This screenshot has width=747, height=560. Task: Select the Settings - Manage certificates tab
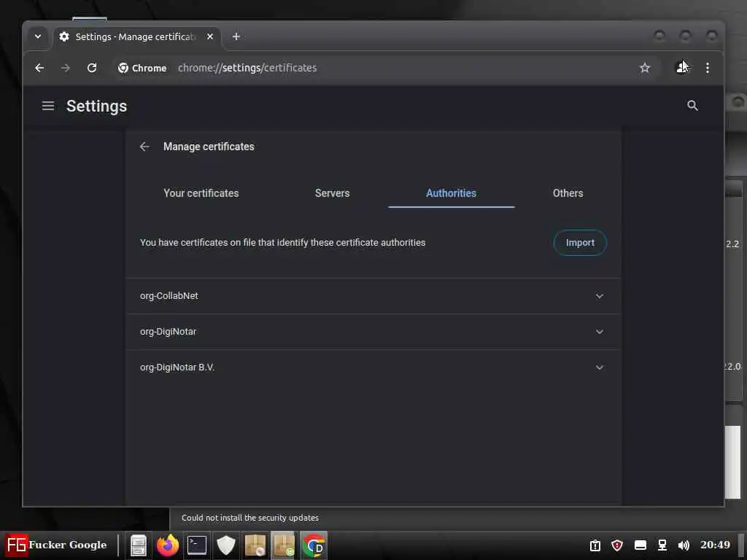(x=136, y=36)
